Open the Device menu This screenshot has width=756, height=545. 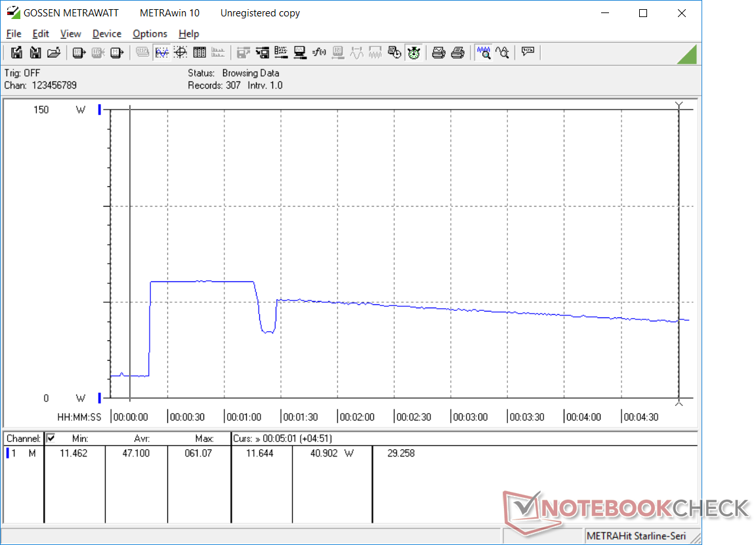106,33
